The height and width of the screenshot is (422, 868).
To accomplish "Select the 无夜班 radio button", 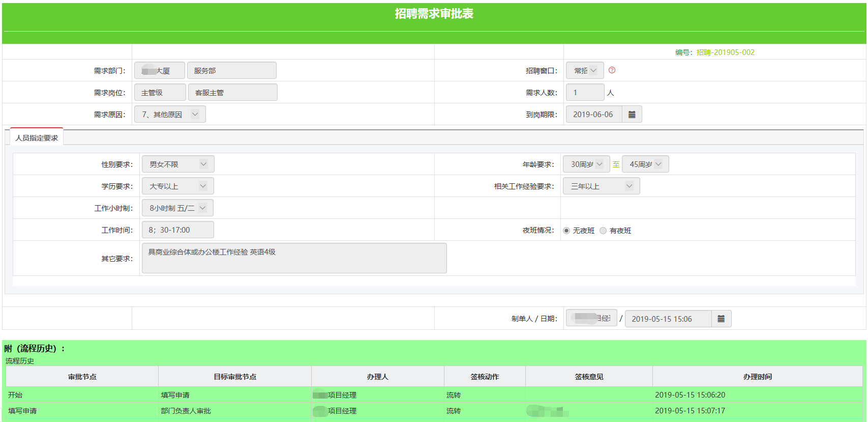I will (566, 231).
